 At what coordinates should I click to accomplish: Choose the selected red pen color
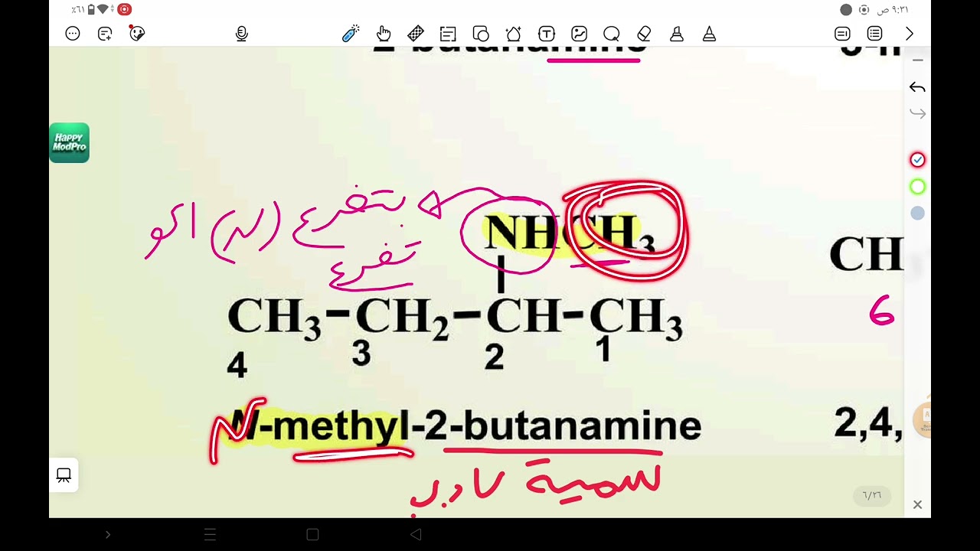coord(917,160)
